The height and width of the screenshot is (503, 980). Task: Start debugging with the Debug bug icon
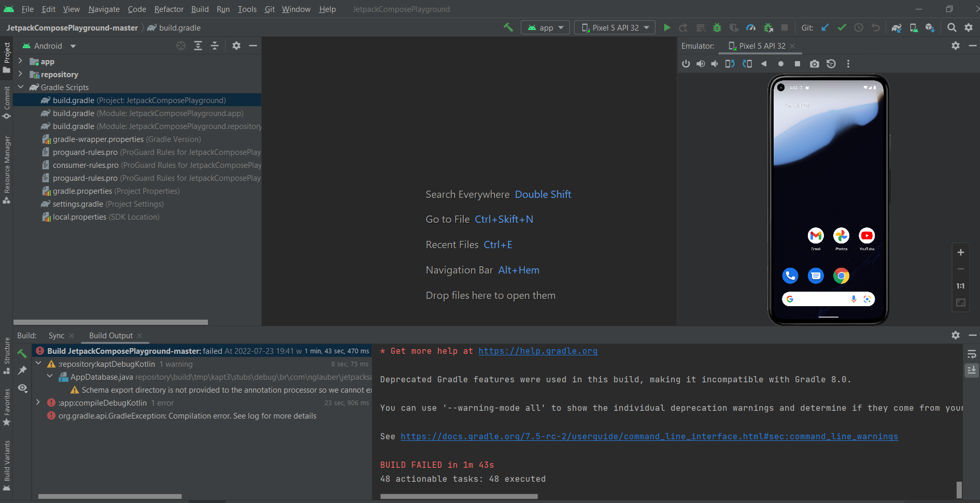[x=717, y=27]
